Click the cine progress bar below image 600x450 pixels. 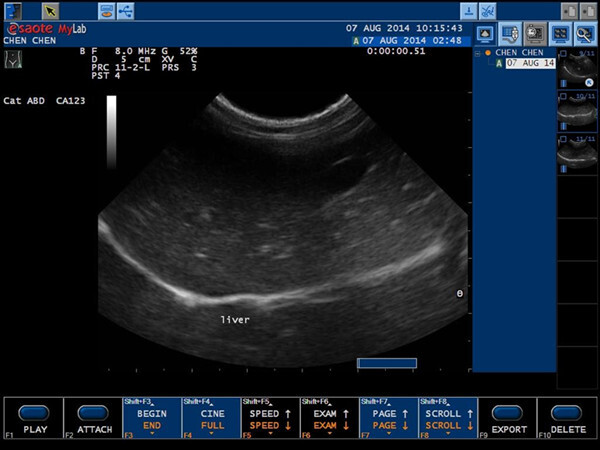click(x=385, y=362)
